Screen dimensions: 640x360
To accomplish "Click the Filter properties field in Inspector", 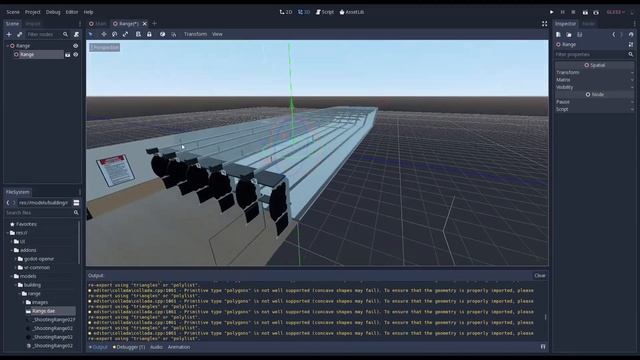I will click(594, 54).
